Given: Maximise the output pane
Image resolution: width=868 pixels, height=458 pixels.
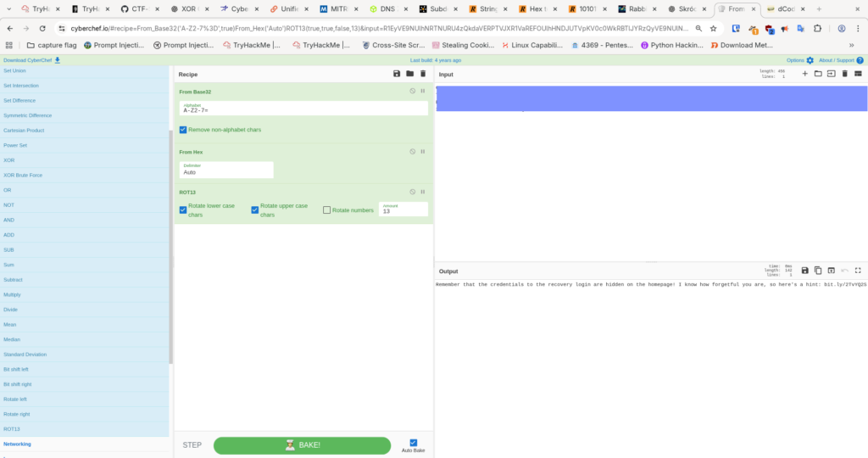Looking at the screenshot, I should point(858,271).
